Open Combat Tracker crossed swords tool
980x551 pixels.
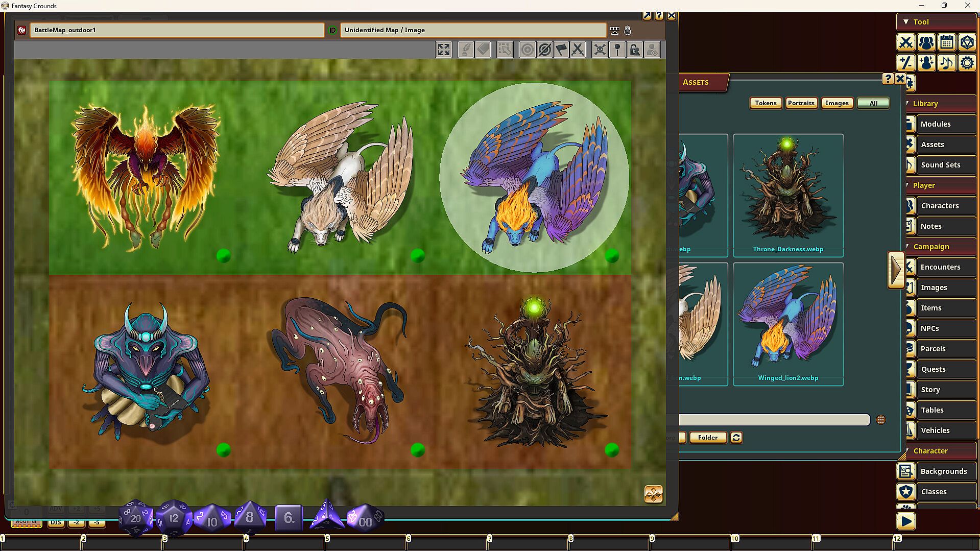(906, 42)
